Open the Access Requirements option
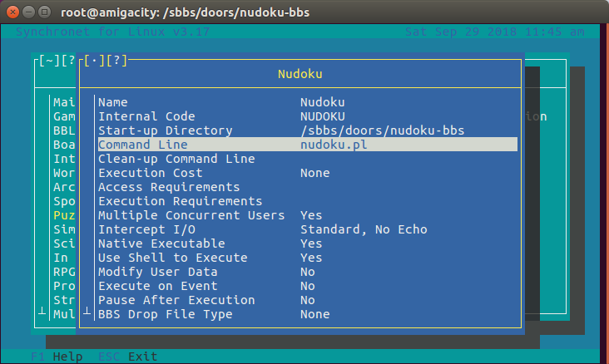The width and height of the screenshot is (609, 364). point(308,187)
